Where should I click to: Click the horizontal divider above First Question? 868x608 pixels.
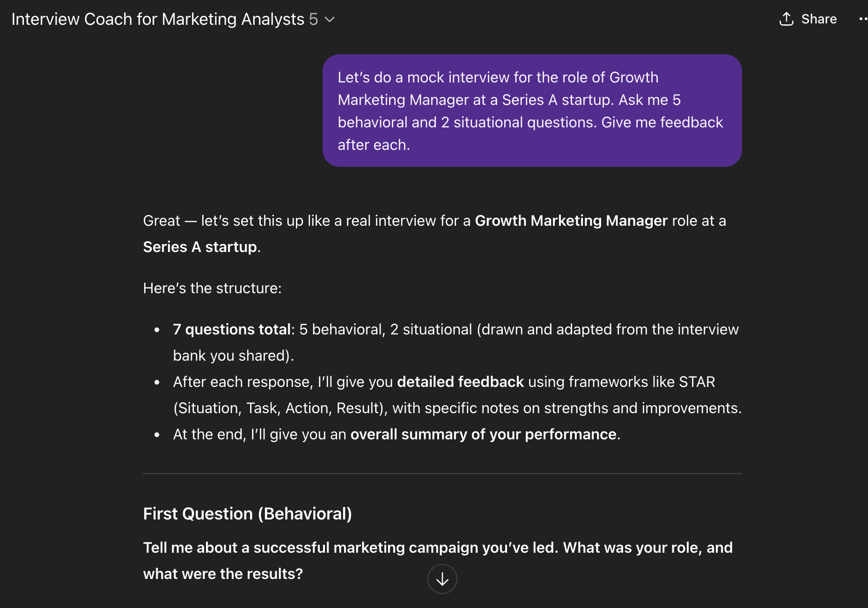tap(442, 474)
